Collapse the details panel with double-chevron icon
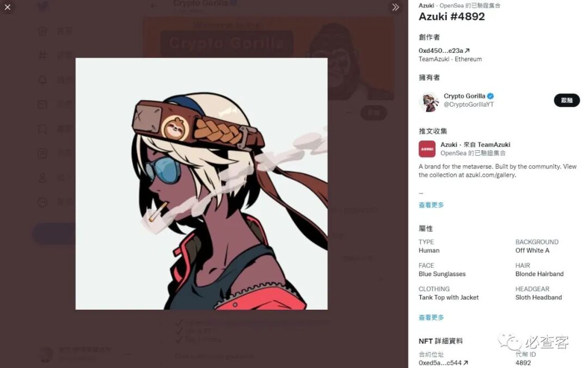 click(395, 7)
